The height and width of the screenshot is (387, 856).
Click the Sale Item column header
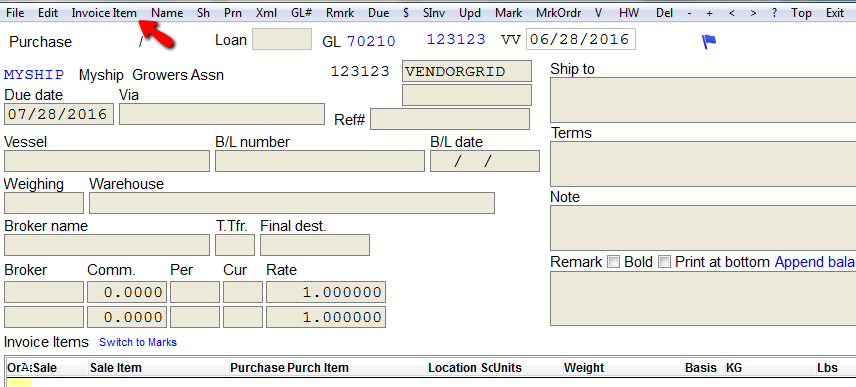116,368
